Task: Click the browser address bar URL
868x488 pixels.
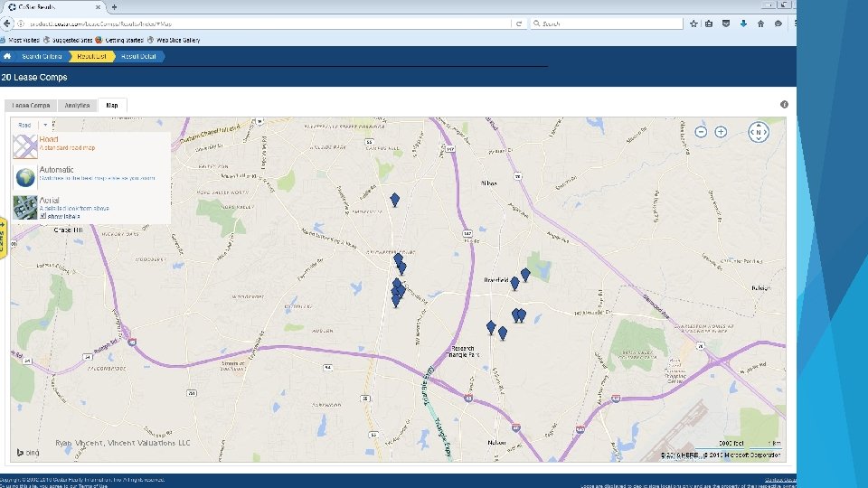Action: point(266,23)
